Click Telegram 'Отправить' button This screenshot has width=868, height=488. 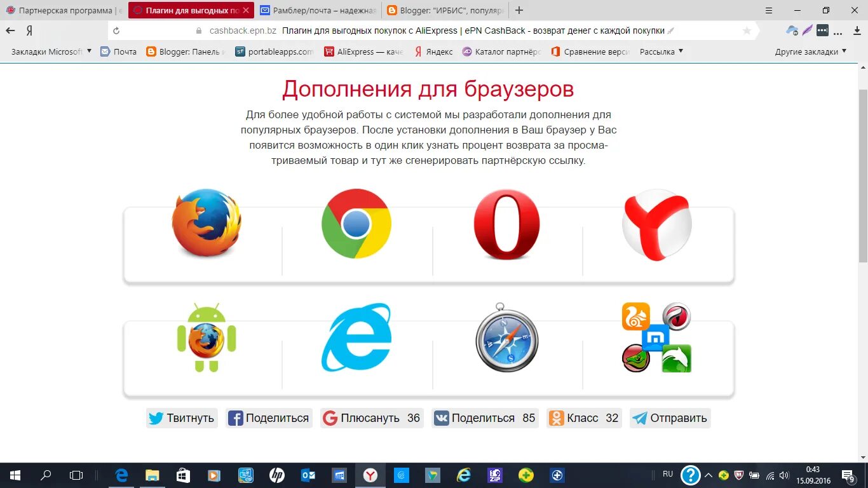pos(670,418)
